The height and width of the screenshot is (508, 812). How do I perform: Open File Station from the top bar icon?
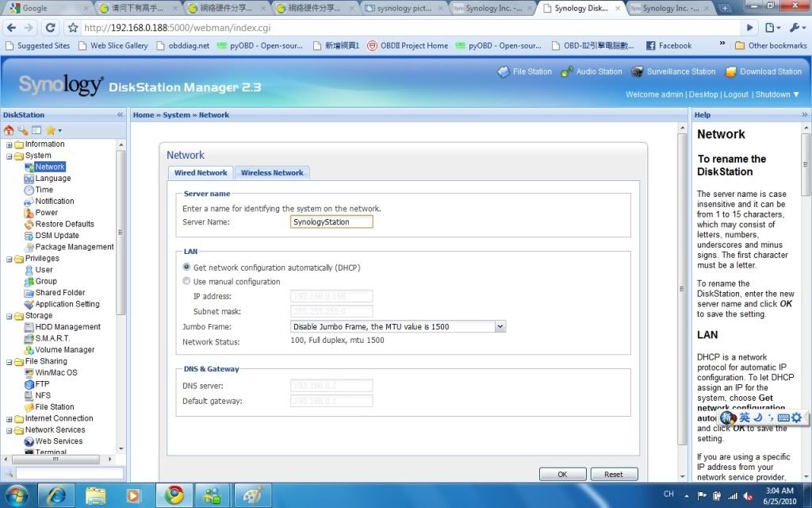click(504, 72)
